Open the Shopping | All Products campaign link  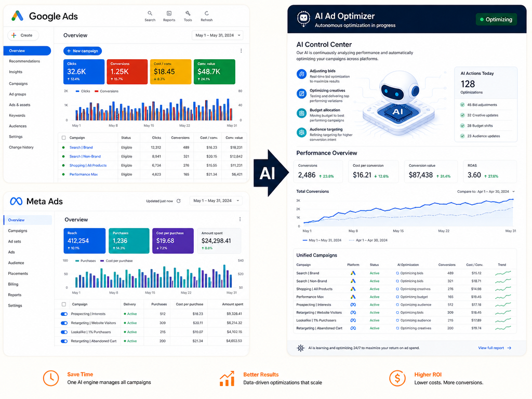coord(88,166)
